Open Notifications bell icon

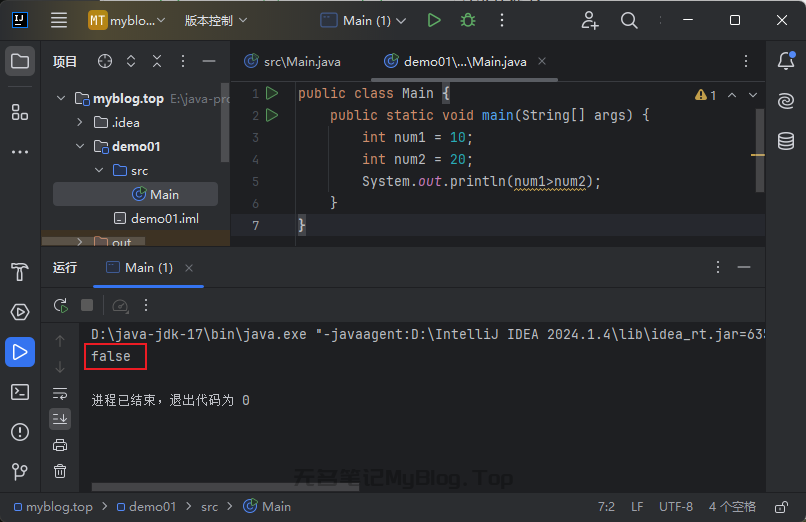pos(786,61)
